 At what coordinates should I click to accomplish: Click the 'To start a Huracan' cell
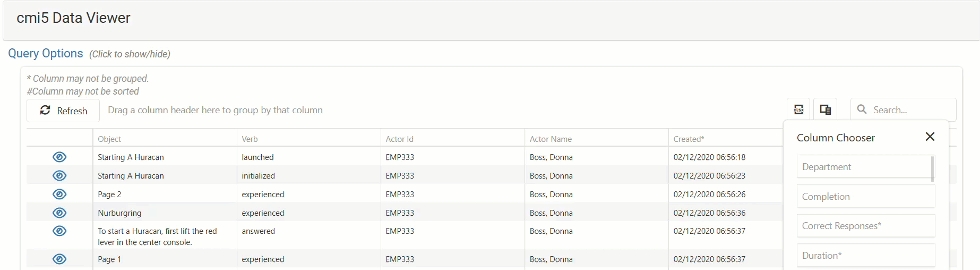point(165,237)
